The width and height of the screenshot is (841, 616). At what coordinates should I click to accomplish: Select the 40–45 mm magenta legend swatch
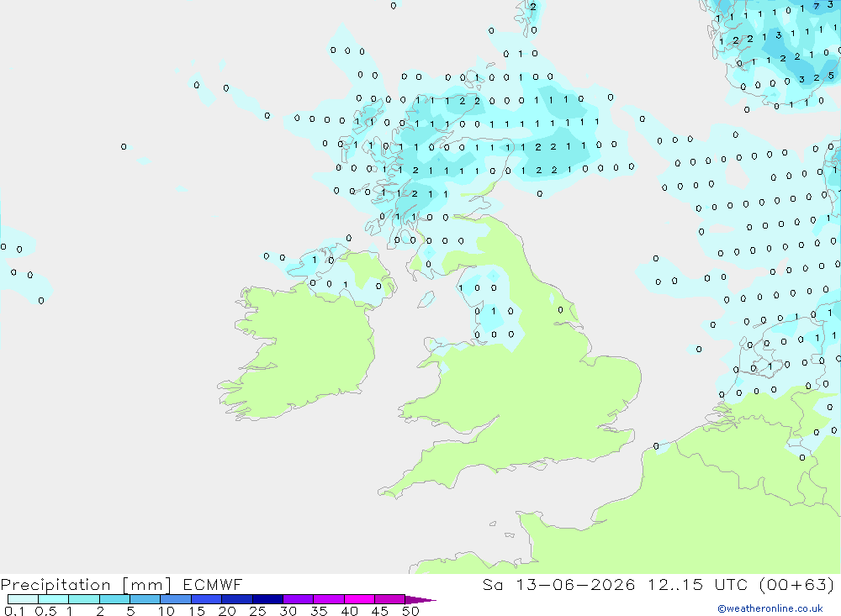(x=359, y=599)
